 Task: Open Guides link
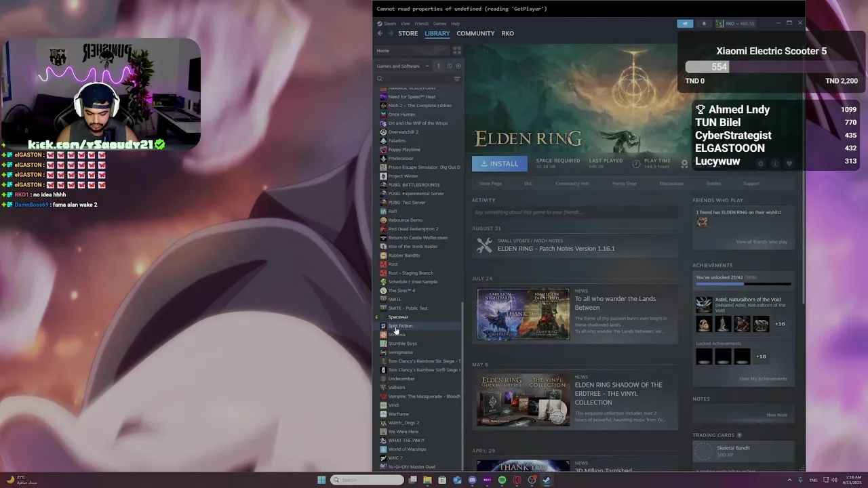coord(713,184)
